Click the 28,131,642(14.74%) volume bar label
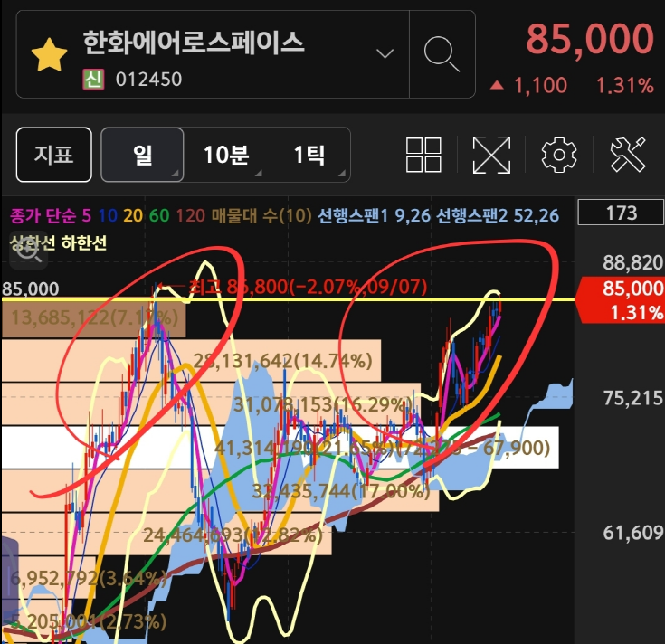 point(283,361)
